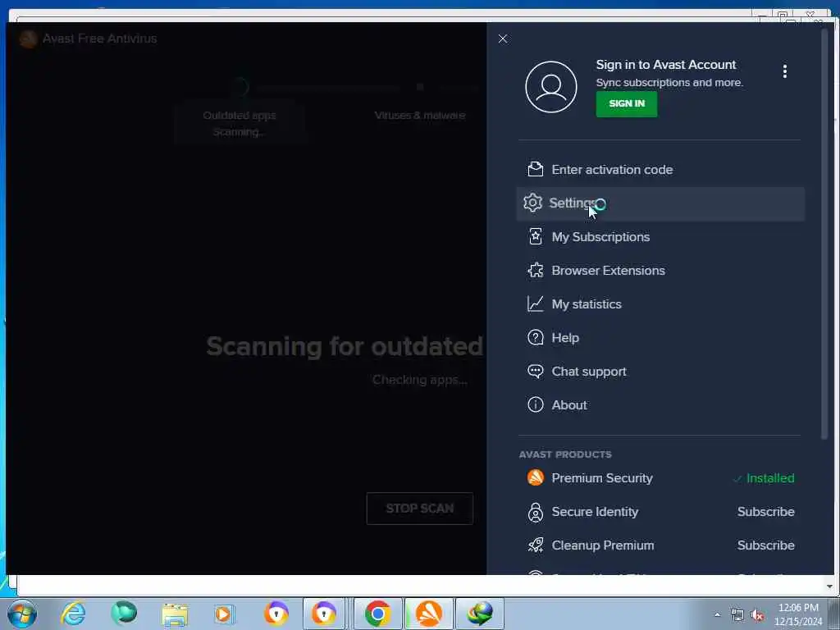Click the Installed status of Premium Security

765,478
